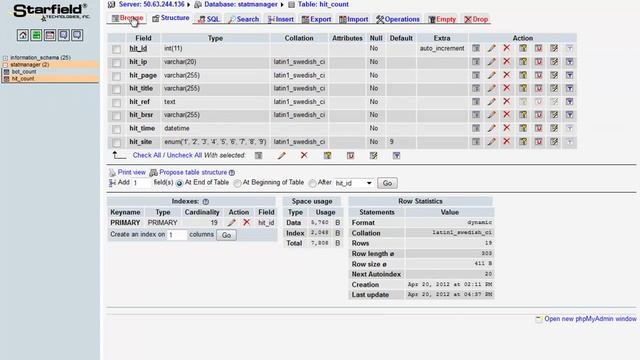Viewport: 640px width, 360px height.
Task: Click the With selected primary key icon
Action: click(327, 156)
